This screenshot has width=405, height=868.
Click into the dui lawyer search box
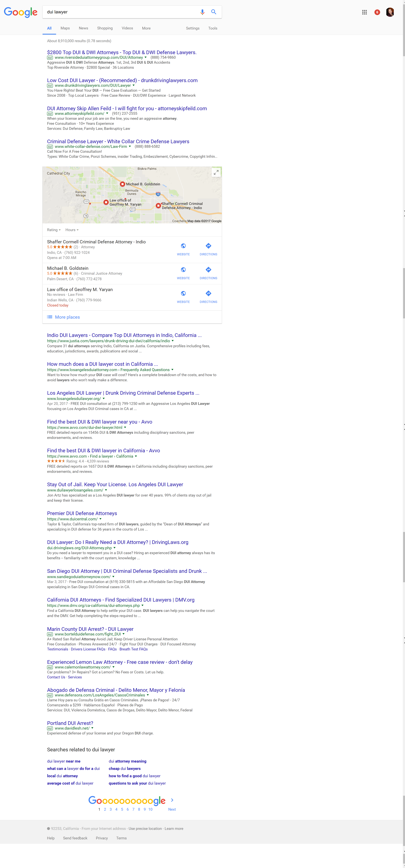121,12
